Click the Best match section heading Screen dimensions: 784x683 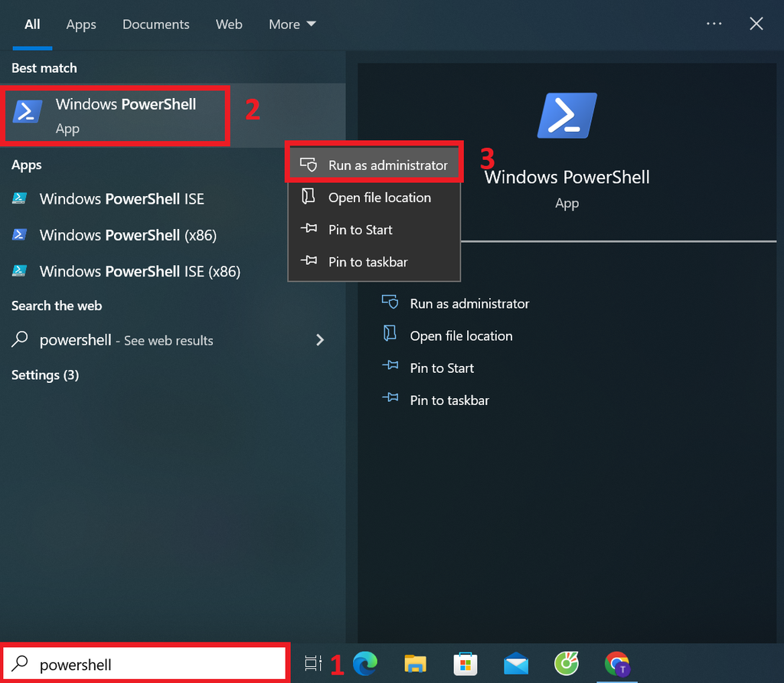click(x=44, y=68)
